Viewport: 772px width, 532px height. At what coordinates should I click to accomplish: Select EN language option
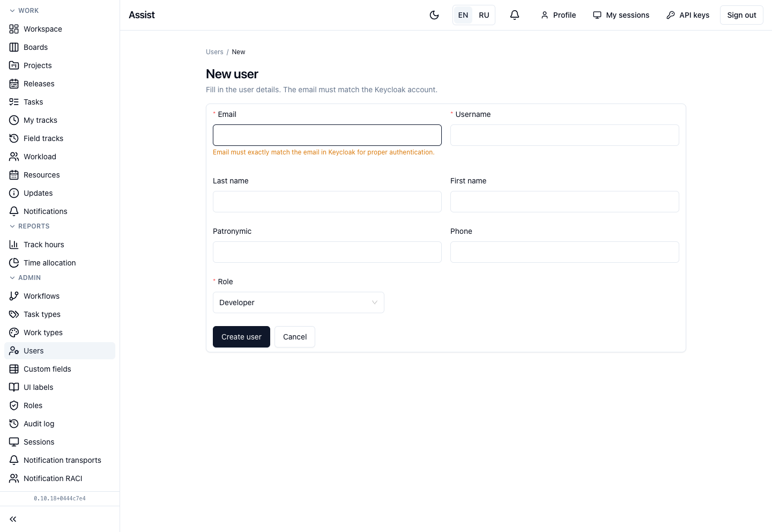[x=463, y=15]
